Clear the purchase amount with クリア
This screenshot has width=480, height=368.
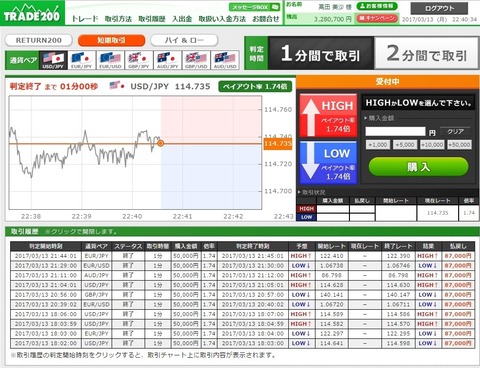[455, 132]
